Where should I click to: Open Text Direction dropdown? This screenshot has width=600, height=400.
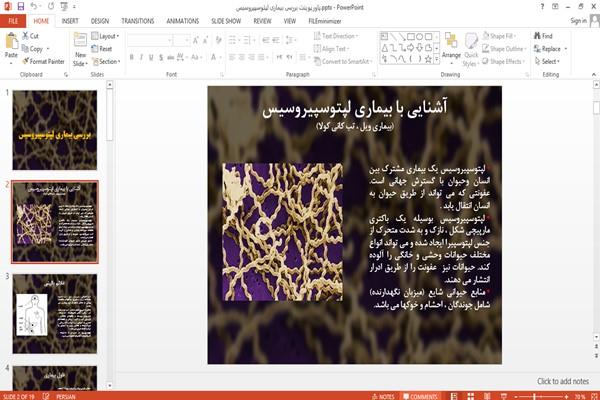[336, 36]
